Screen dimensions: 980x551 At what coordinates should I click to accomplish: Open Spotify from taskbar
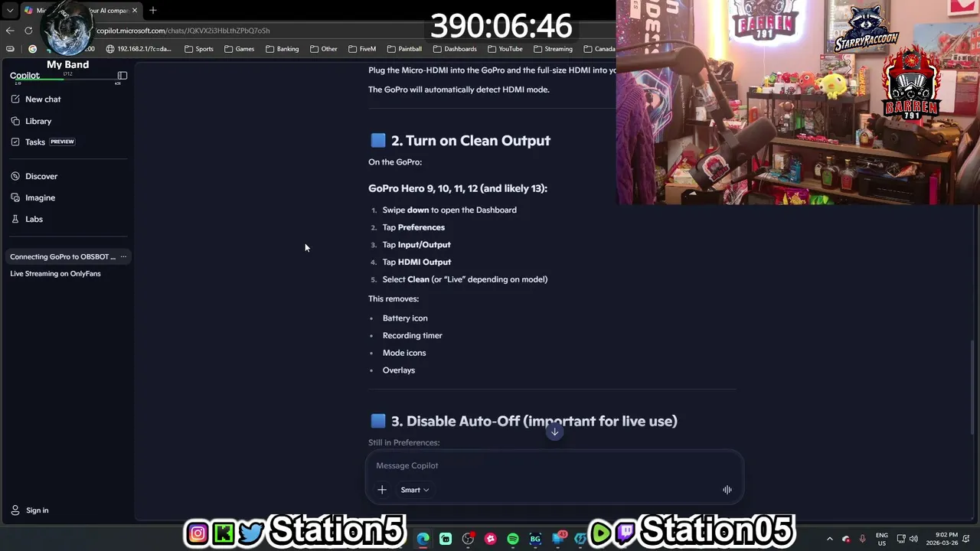(513, 539)
